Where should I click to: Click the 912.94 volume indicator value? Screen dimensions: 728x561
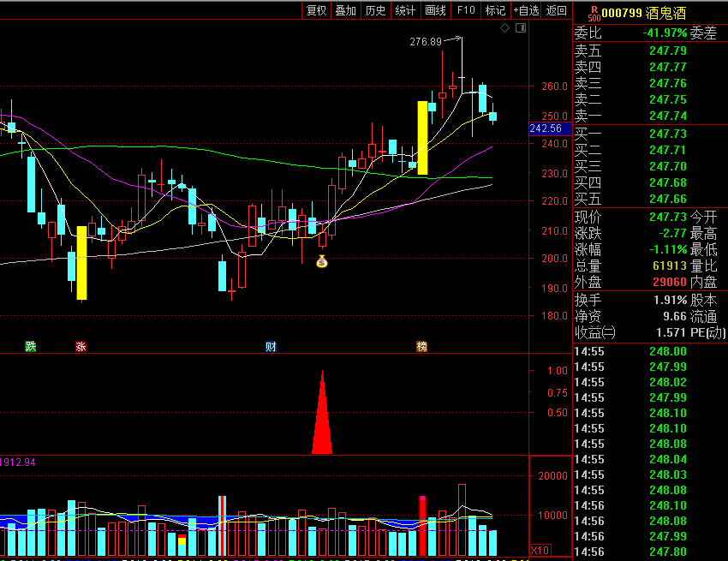coord(18,463)
